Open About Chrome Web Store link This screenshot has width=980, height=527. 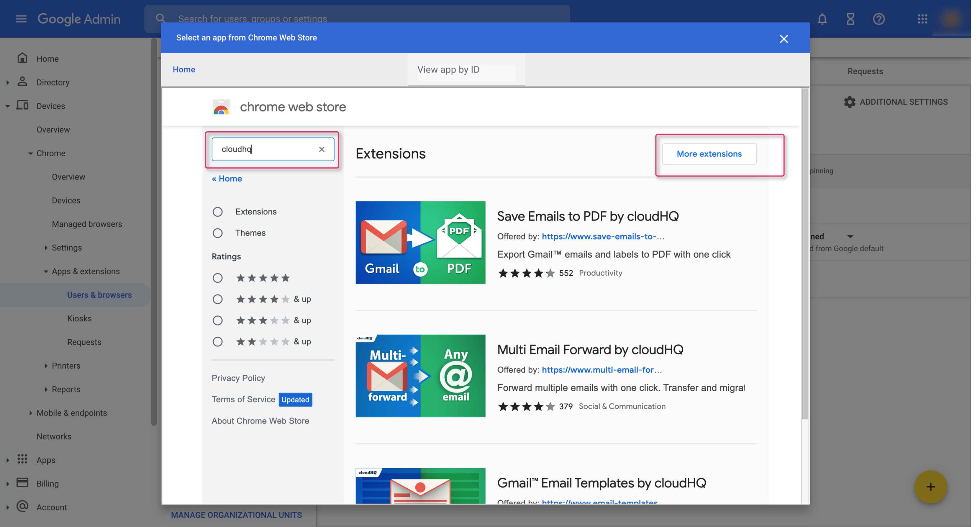pos(260,421)
